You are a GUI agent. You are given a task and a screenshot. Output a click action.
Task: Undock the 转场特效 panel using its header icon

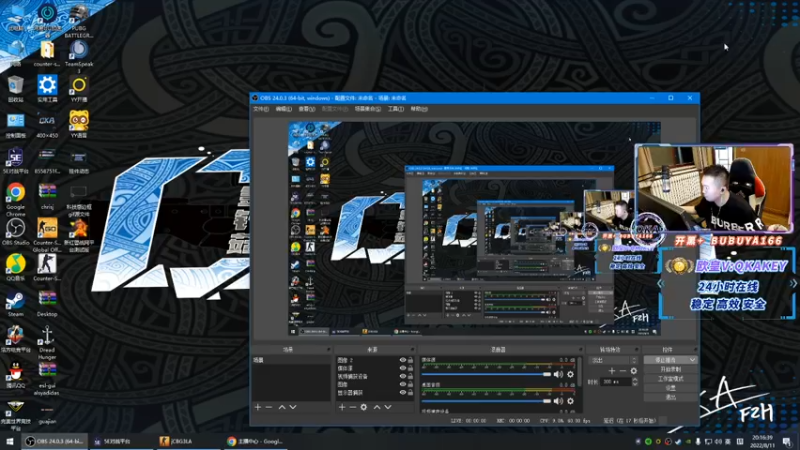click(x=636, y=349)
